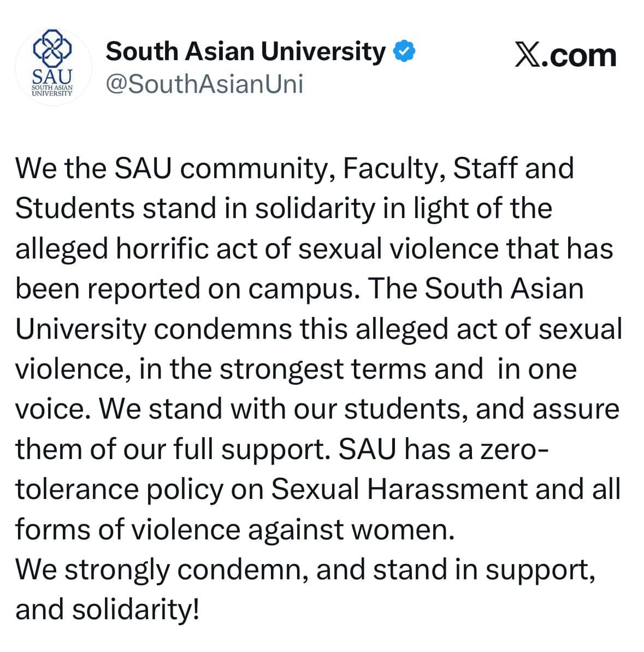The height and width of the screenshot is (652, 644).
Task: Open the @SouthAsianUni handle link
Action: point(204,84)
